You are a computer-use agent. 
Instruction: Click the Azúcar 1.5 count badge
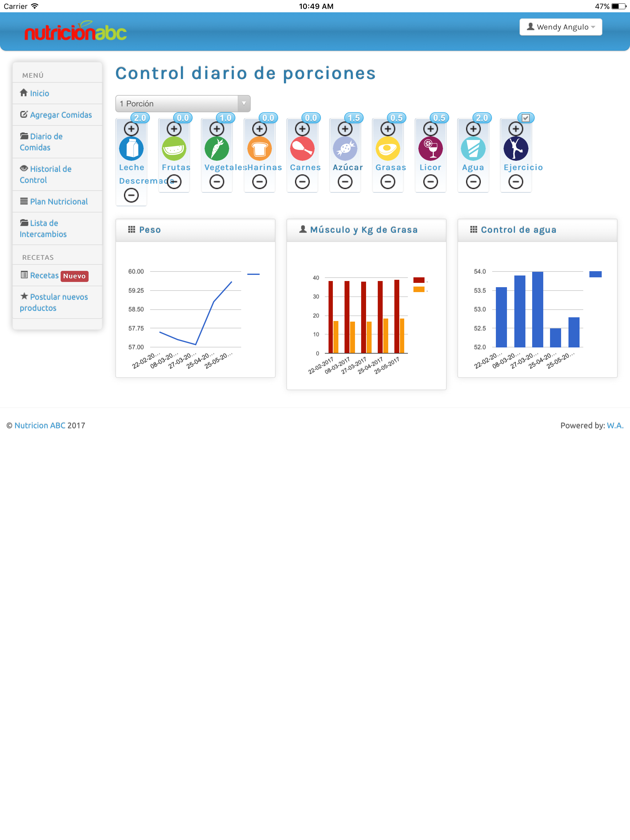point(354,118)
